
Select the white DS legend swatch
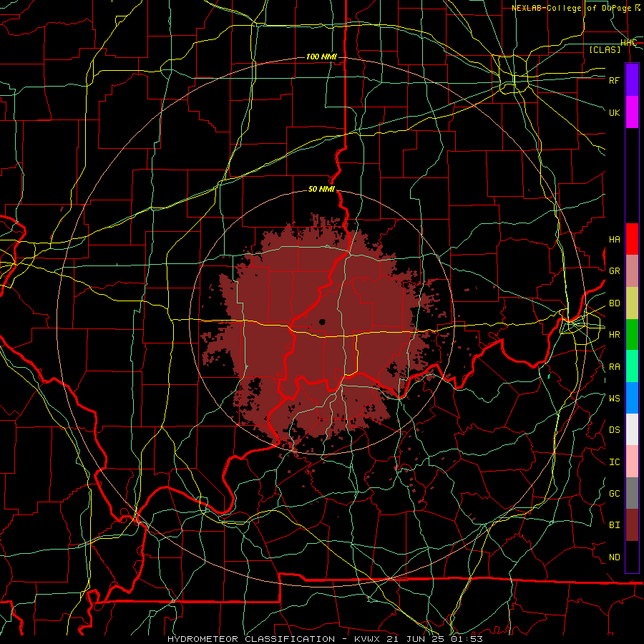click(632, 429)
